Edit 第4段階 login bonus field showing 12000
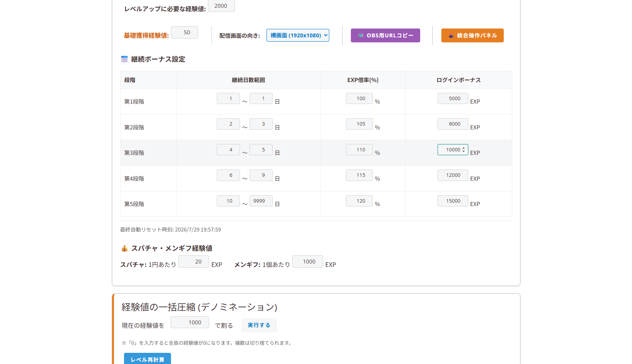The height and width of the screenshot is (364, 632). pyautogui.click(x=453, y=175)
